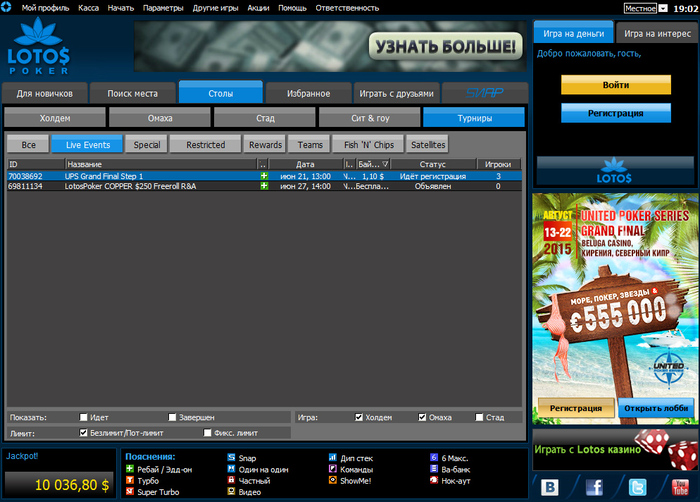Open the Другие игры menu
The width and height of the screenshot is (700, 502).
tap(215, 8)
